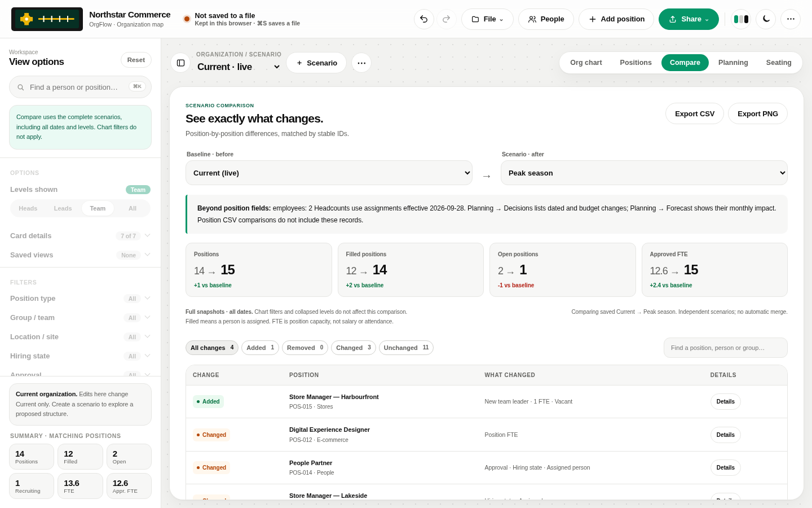The image size is (812, 508).
Task: Set levels shown to All
Action: (133, 208)
